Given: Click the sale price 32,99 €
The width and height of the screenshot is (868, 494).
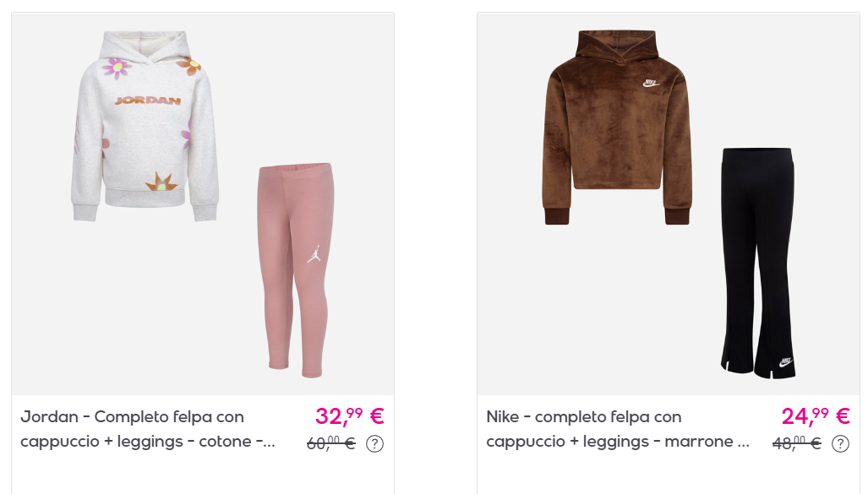Looking at the screenshot, I should [x=349, y=416].
